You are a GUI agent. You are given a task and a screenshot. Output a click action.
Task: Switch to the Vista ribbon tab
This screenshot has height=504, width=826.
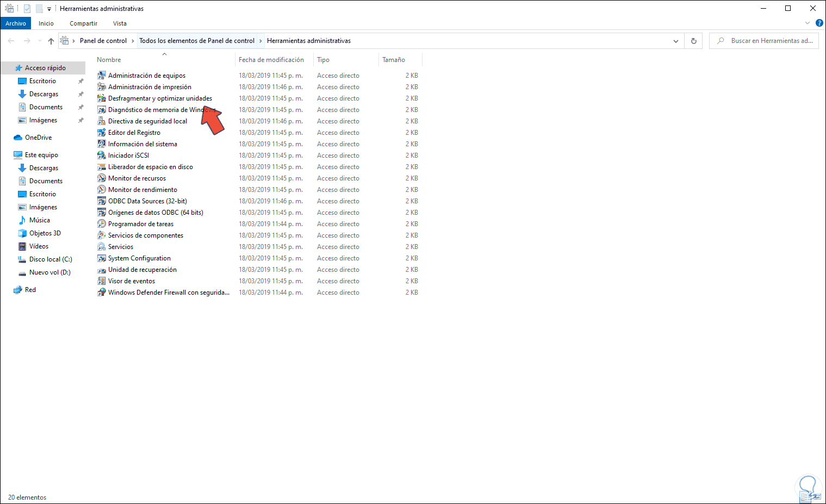tap(120, 23)
